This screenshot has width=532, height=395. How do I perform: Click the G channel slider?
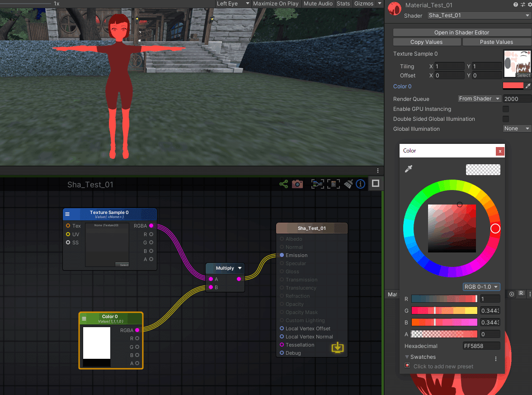coord(444,310)
